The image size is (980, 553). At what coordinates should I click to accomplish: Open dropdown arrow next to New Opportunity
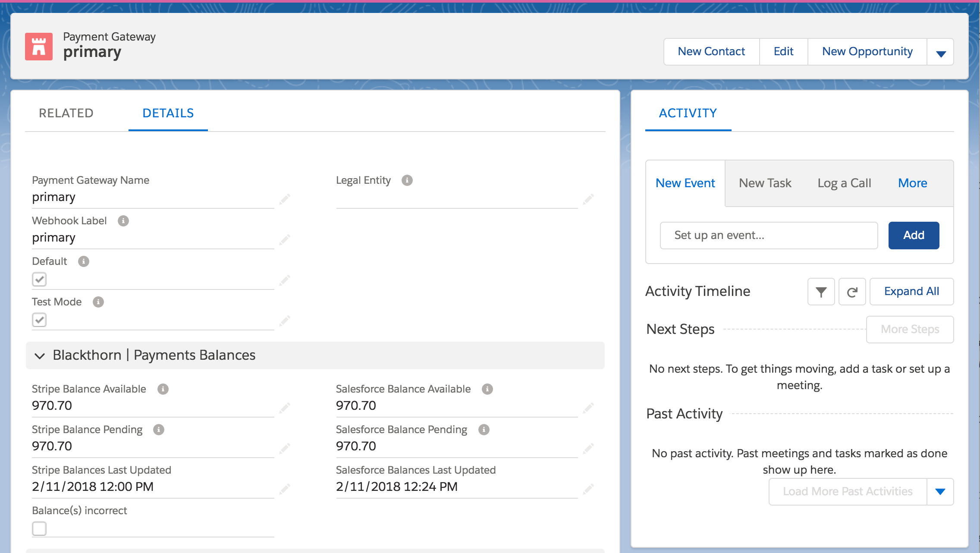(x=941, y=53)
